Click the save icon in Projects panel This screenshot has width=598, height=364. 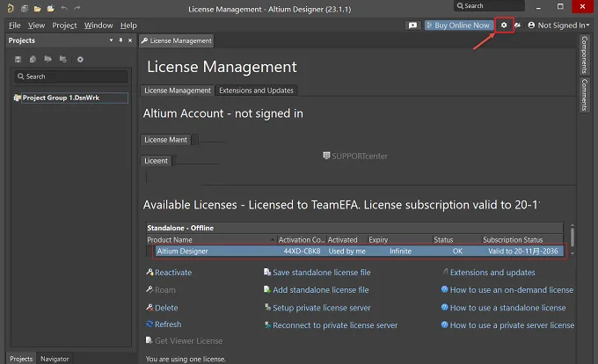point(18,59)
